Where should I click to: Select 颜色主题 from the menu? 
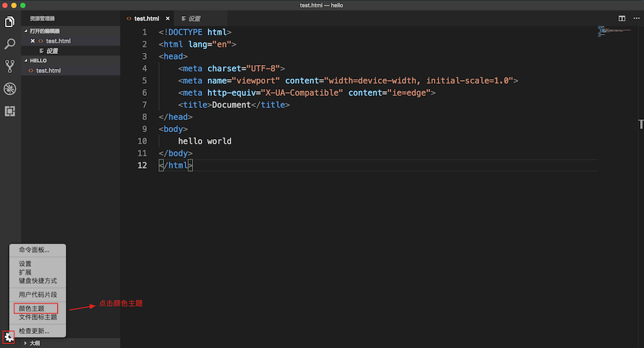tap(32, 309)
